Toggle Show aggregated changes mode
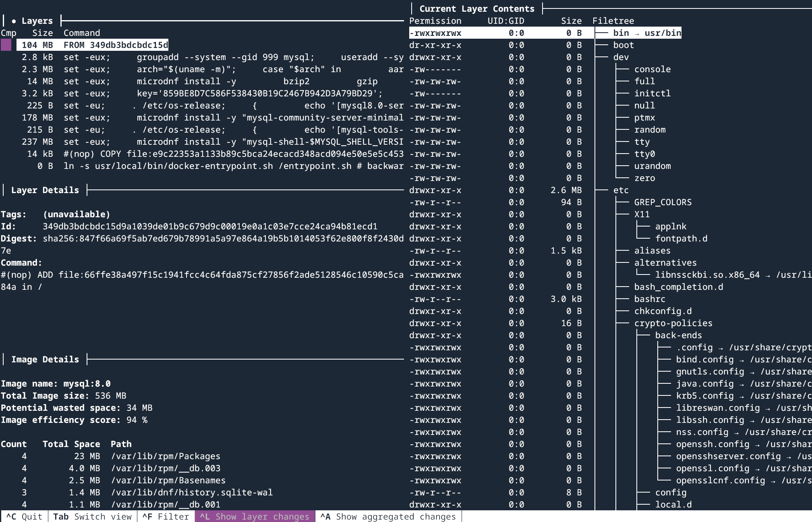Viewport: 812px width, 522px height. click(388, 516)
